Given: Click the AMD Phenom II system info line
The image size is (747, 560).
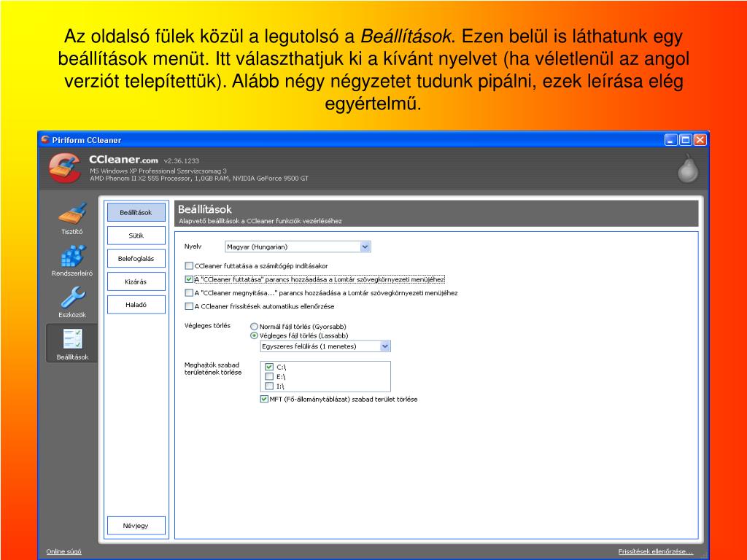Looking at the screenshot, I should click(199, 179).
